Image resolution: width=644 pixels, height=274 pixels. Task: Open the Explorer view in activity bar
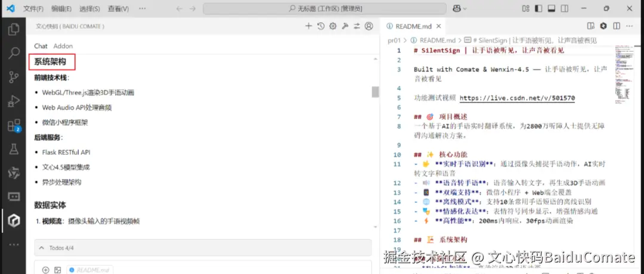click(x=14, y=29)
